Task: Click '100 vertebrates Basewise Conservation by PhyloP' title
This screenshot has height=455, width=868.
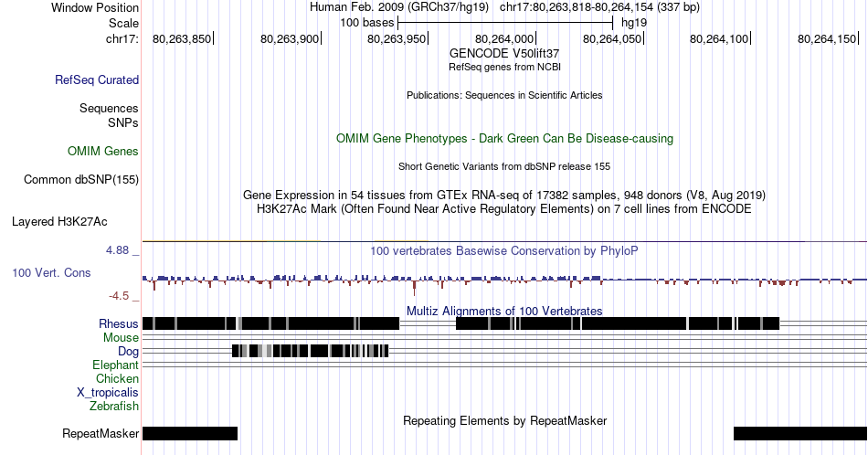Action: pyautogui.click(x=504, y=250)
